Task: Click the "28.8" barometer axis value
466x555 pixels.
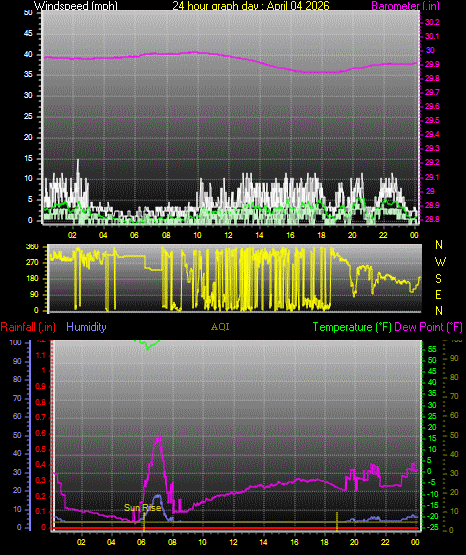Action: pyautogui.click(x=432, y=219)
